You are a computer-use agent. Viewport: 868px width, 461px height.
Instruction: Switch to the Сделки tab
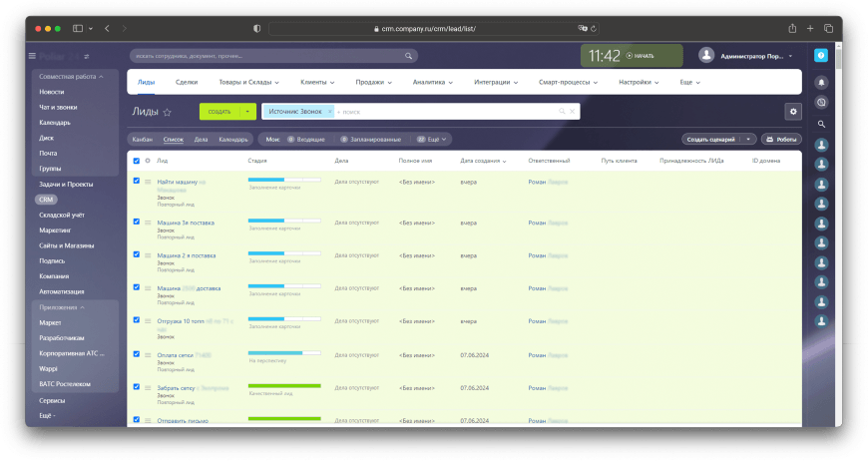pos(186,82)
